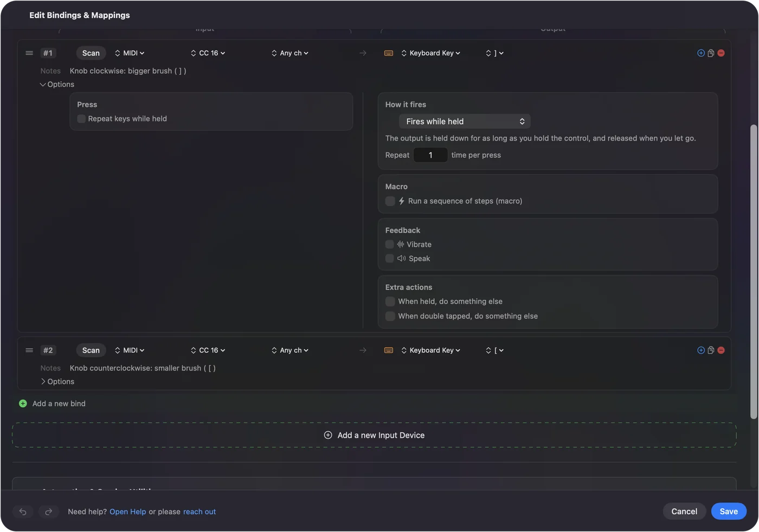Click the speaker icon next to Speak
The height and width of the screenshot is (532, 759).
(401, 259)
